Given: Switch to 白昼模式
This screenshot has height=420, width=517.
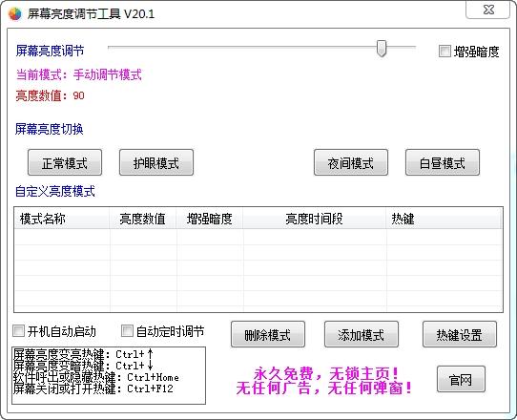Looking at the screenshot, I should click(x=443, y=162).
